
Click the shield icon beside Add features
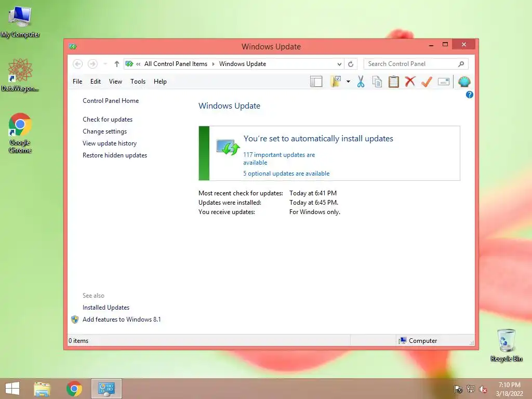coord(75,320)
